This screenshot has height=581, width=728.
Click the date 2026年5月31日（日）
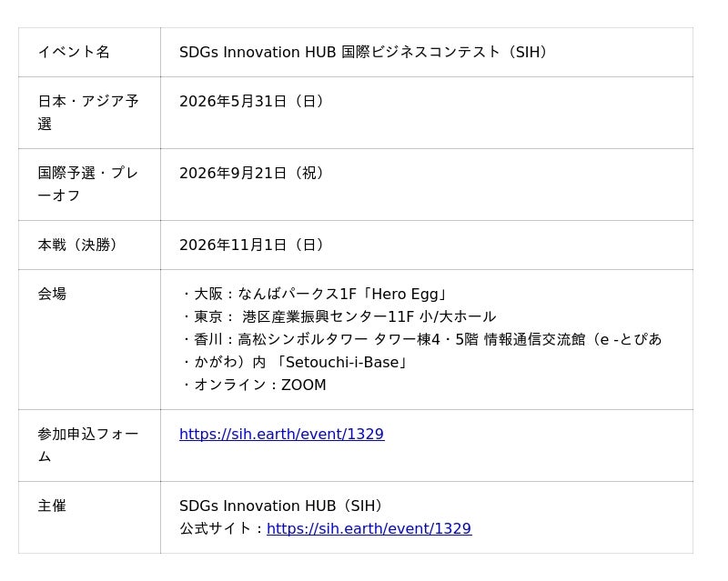click(x=253, y=102)
